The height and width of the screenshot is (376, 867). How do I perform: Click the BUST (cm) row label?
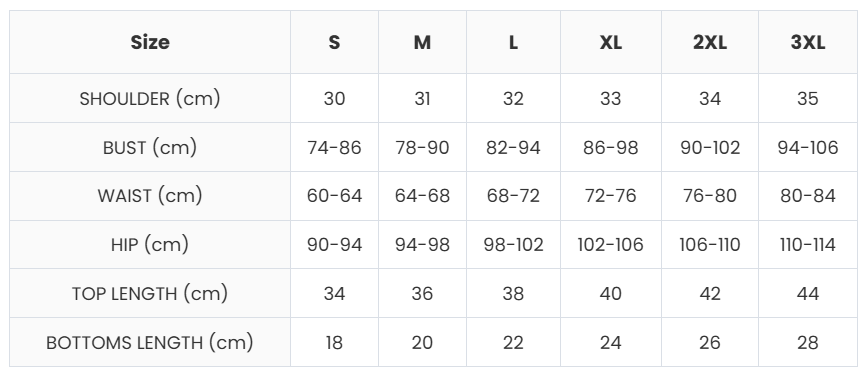click(x=150, y=148)
